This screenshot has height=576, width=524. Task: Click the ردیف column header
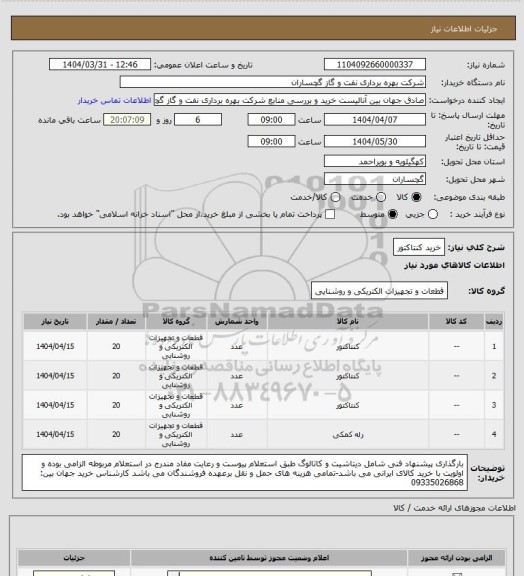(494, 322)
